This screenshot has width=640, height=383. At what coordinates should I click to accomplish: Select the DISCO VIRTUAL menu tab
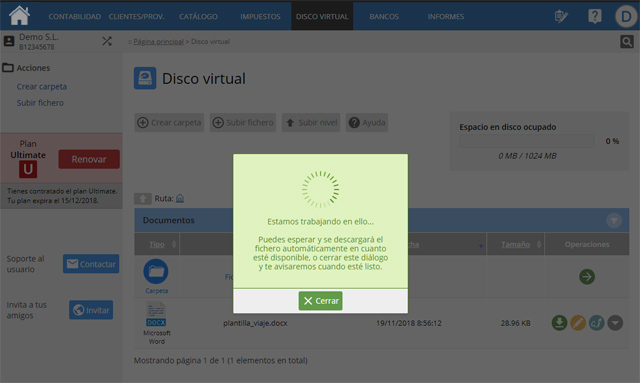click(322, 16)
